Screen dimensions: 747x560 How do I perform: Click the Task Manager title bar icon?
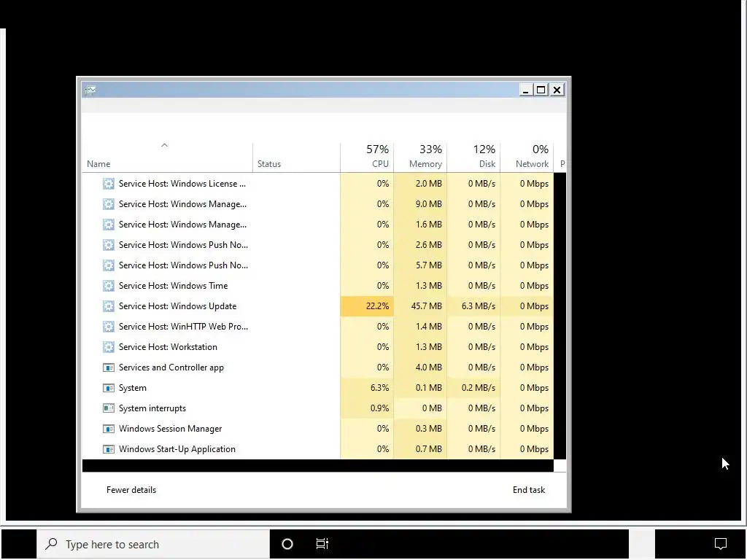coord(90,90)
